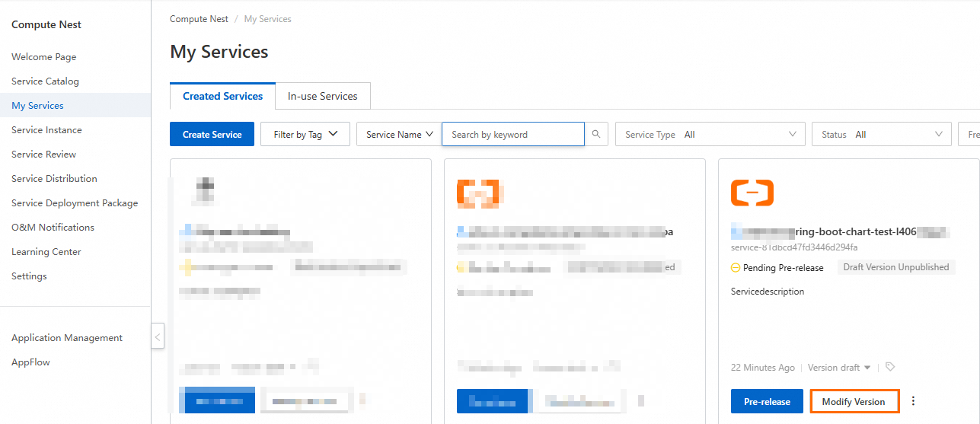Click the Search by keyword input field

pos(513,134)
